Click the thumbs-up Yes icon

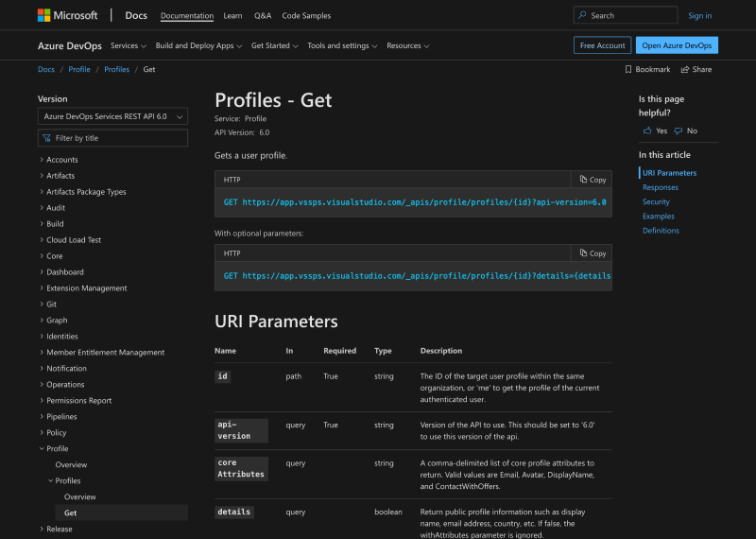click(x=647, y=130)
